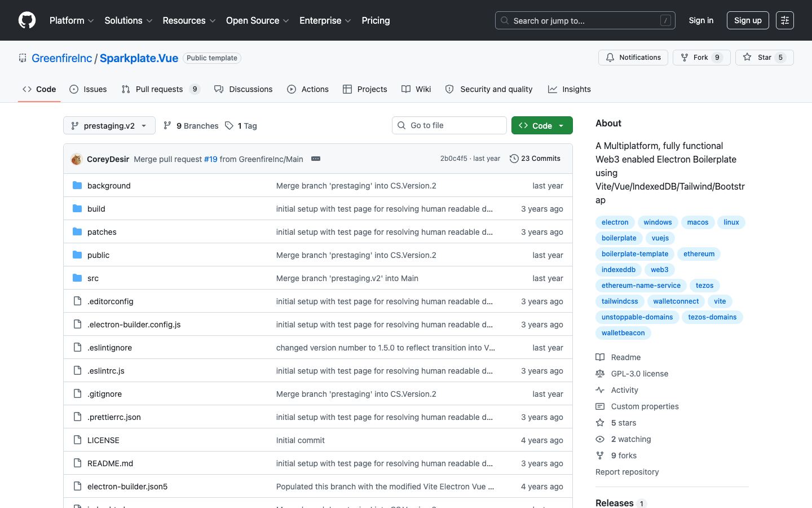Screen dimensions: 812x508
Task: Open the background folder
Action: coord(109,186)
